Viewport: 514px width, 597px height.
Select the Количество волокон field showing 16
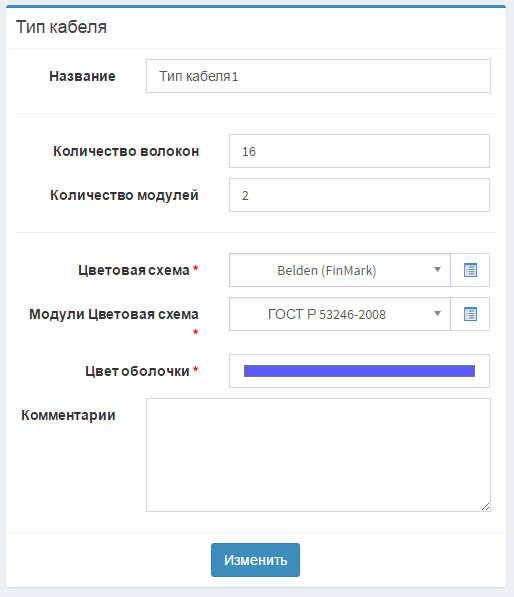[x=359, y=151]
